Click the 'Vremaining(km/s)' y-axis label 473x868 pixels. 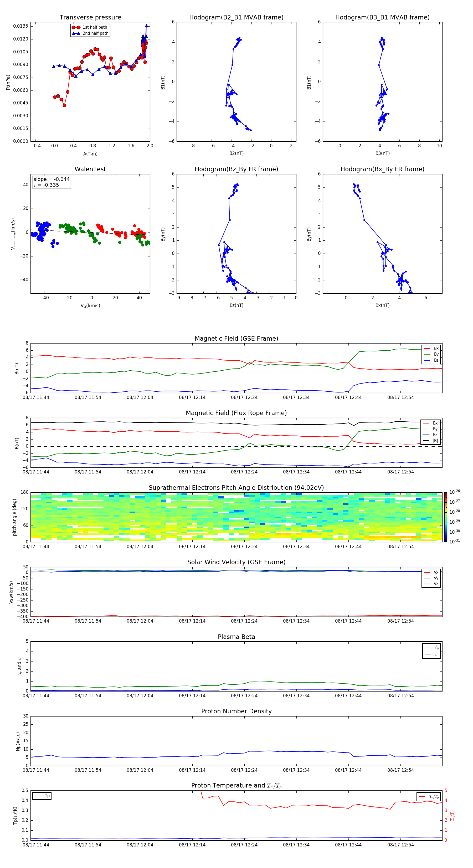click(x=13, y=234)
